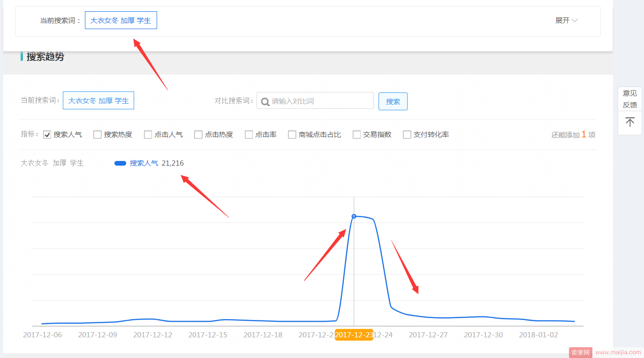Click the magnifier icon in compare search field
This screenshot has height=358, width=644.
point(265,101)
